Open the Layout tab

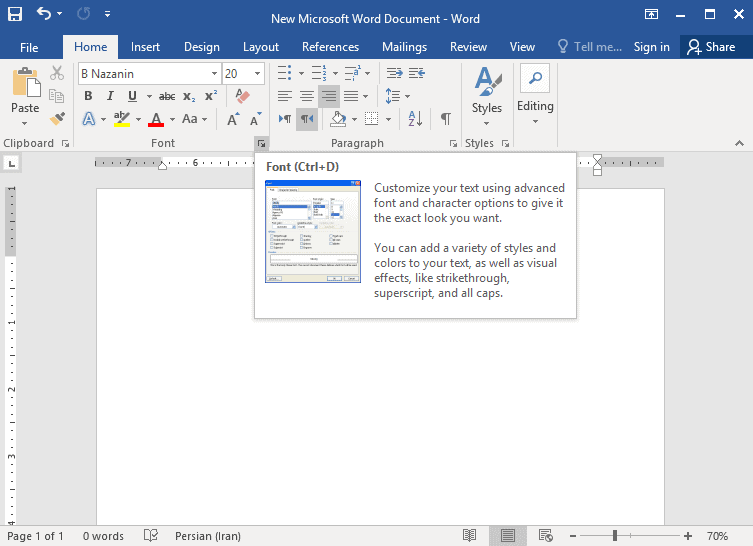coord(261,47)
